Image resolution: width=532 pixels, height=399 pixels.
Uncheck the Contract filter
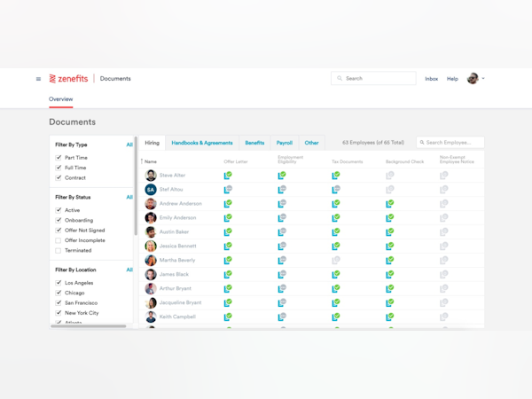(59, 178)
